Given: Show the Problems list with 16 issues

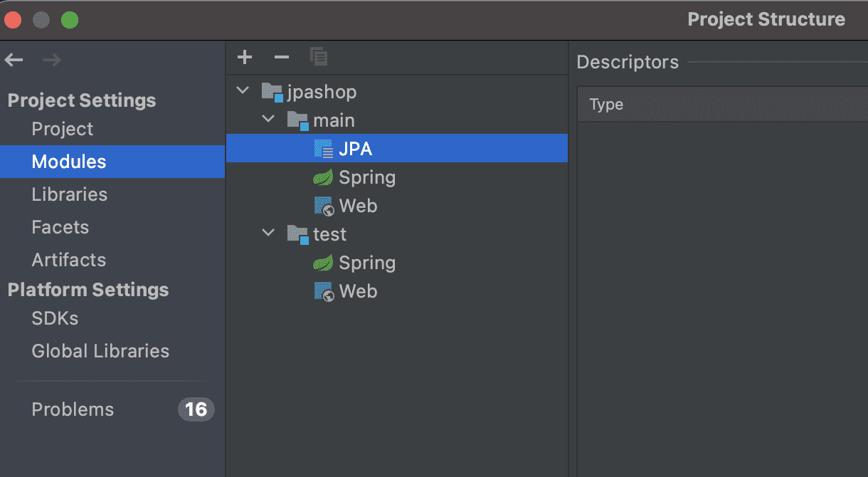Looking at the screenshot, I should pos(73,409).
